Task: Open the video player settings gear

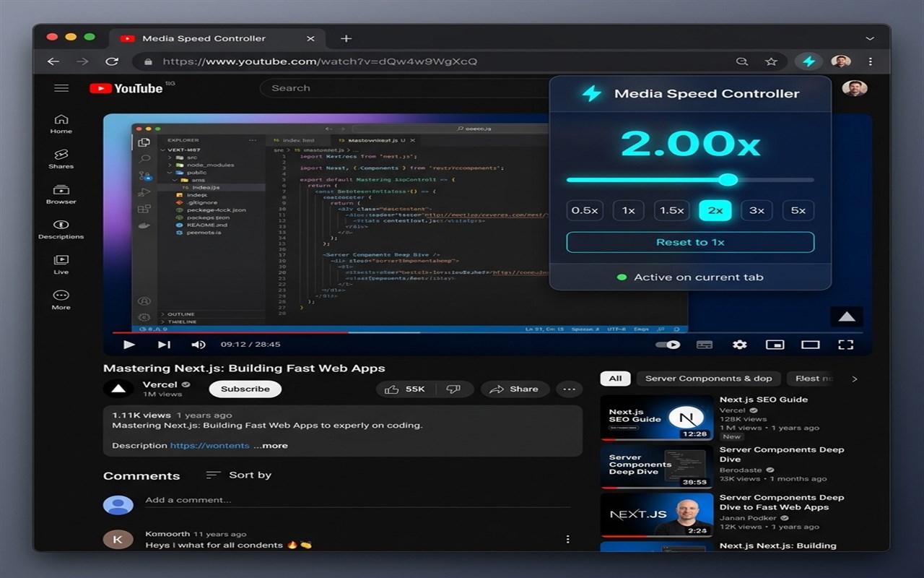Action: coord(739,345)
